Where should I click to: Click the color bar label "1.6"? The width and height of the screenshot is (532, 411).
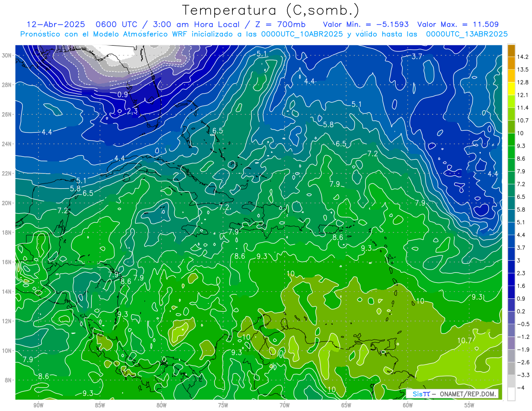(x=521, y=286)
